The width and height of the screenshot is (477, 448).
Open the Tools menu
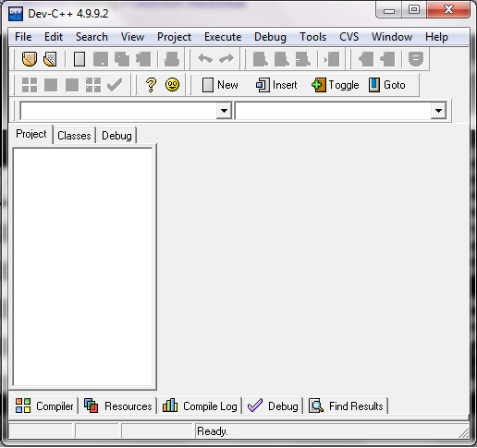(312, 37)
